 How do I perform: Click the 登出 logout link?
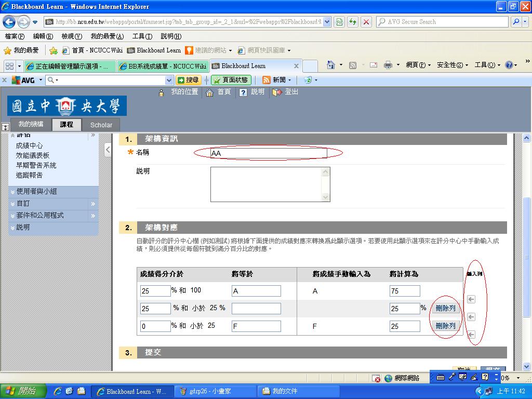(291, 92)
